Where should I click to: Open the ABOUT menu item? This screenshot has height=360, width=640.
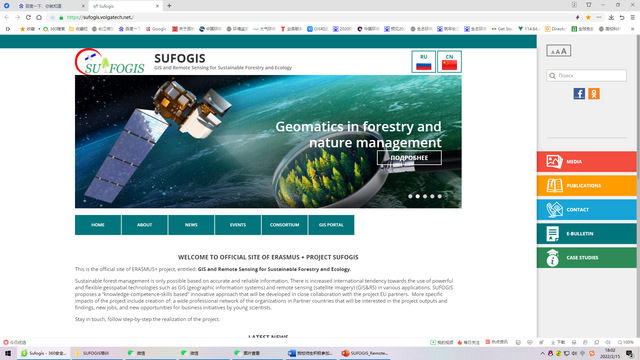pos(144,225)
